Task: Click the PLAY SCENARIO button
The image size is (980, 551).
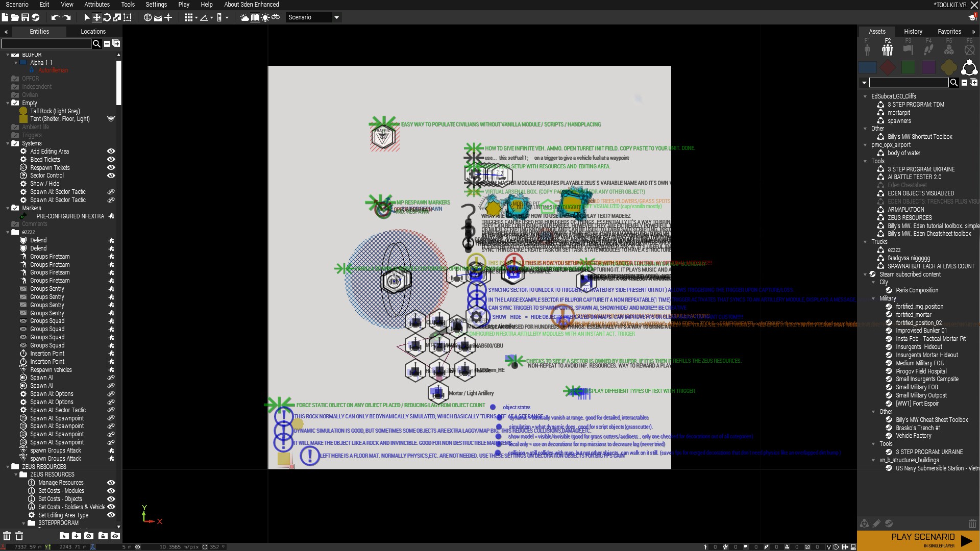Action: (x=918, y=540)
